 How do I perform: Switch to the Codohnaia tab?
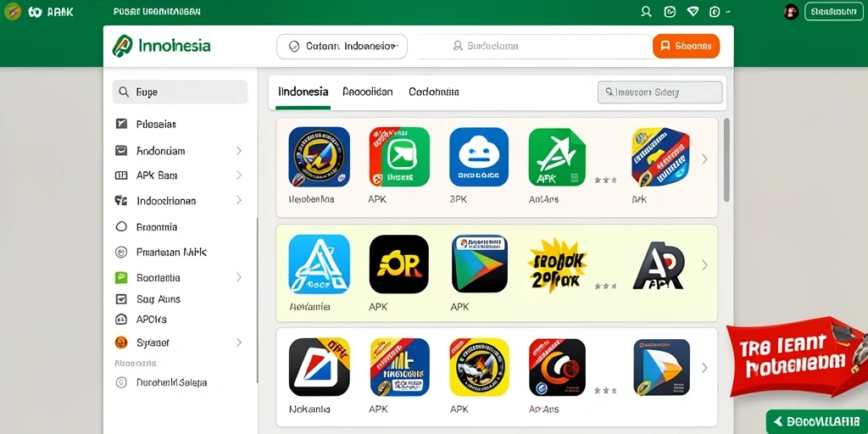(x=433, y=92)
